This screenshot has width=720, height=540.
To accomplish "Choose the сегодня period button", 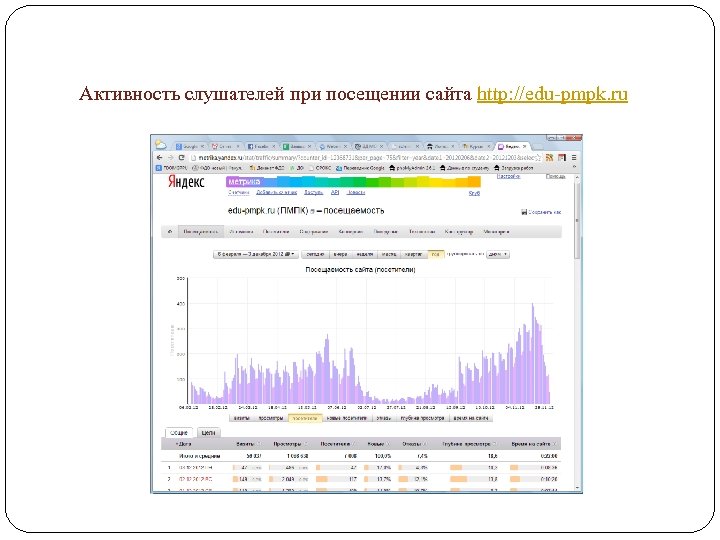I will (x=315, y=254).
